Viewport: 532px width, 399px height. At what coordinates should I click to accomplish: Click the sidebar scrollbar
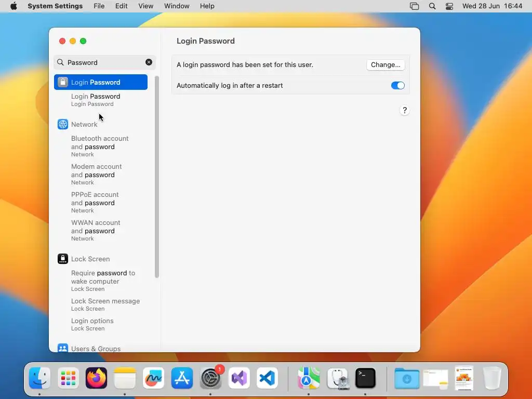click(157, 177)
